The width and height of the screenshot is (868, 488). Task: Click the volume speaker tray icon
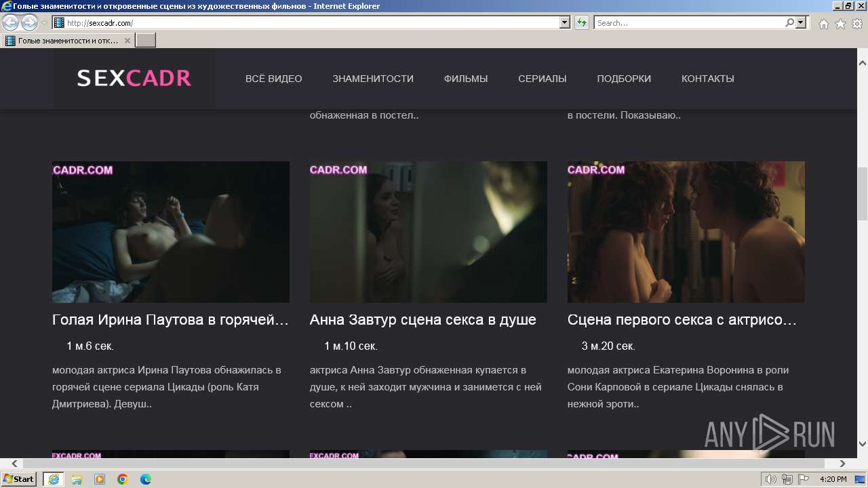pos(771,479)
